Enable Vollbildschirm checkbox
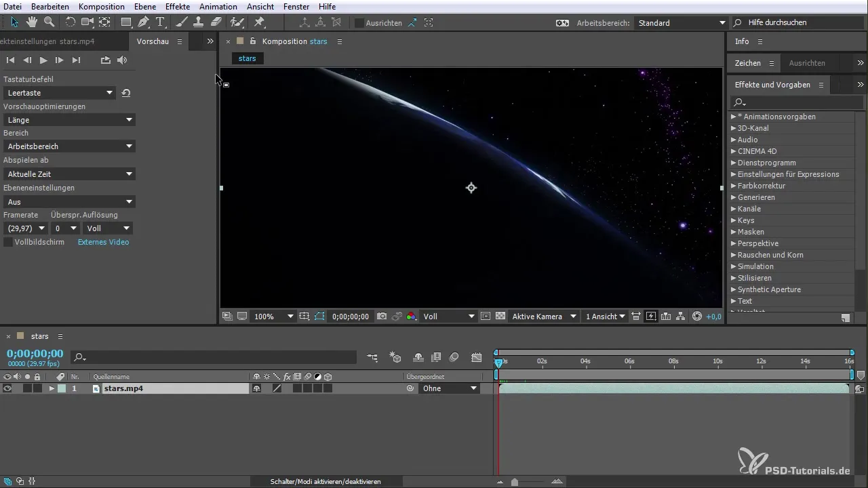Screen dimensions: 868x488 [8, 242]
